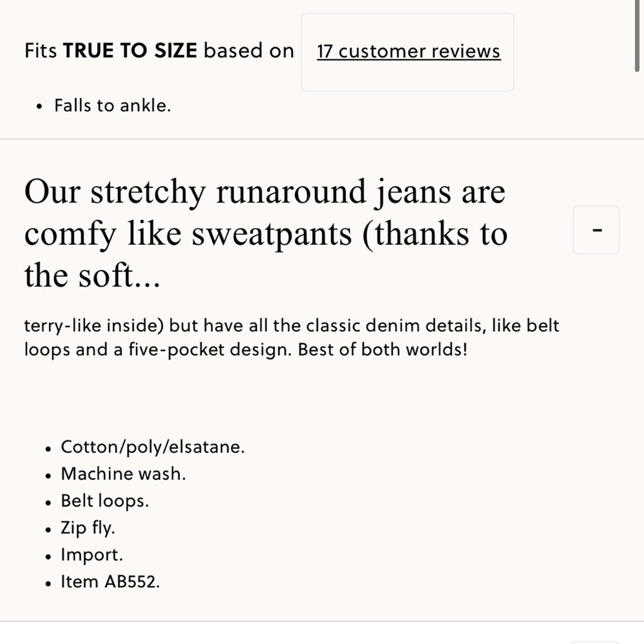Screen dimensions: 644x644
Task: Click the "Belt loops." bullet item
Action: pos(105,501)
